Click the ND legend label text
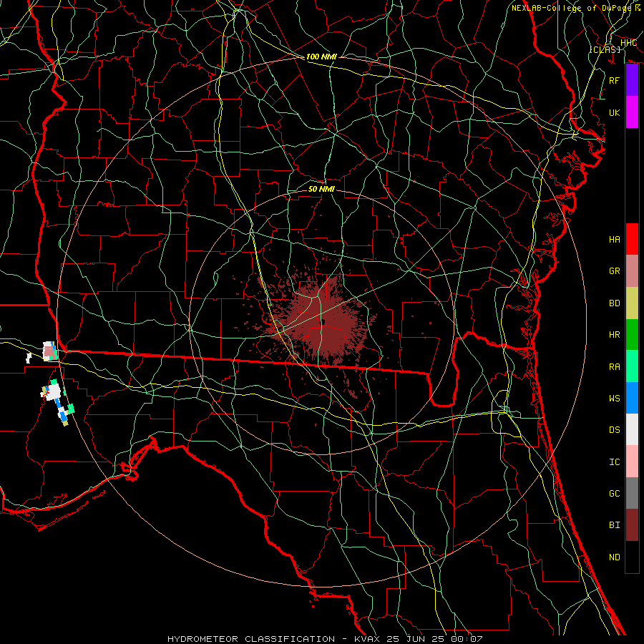Image resolution: width=644 pixels, height=644 pixels. (614, 557)
